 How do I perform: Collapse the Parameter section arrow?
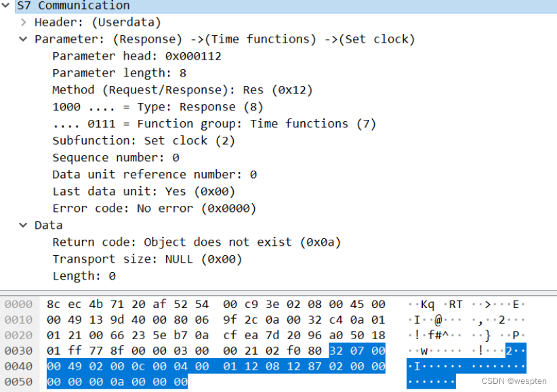click(24, 39)
